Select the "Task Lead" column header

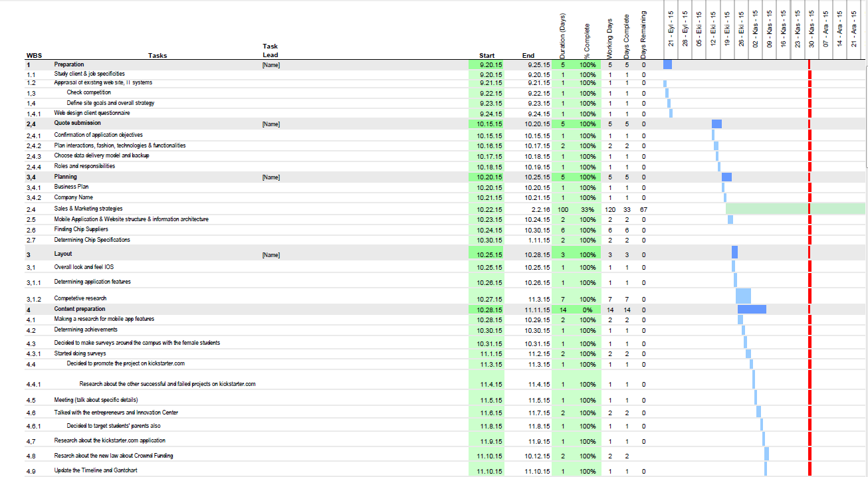(271, 50)
